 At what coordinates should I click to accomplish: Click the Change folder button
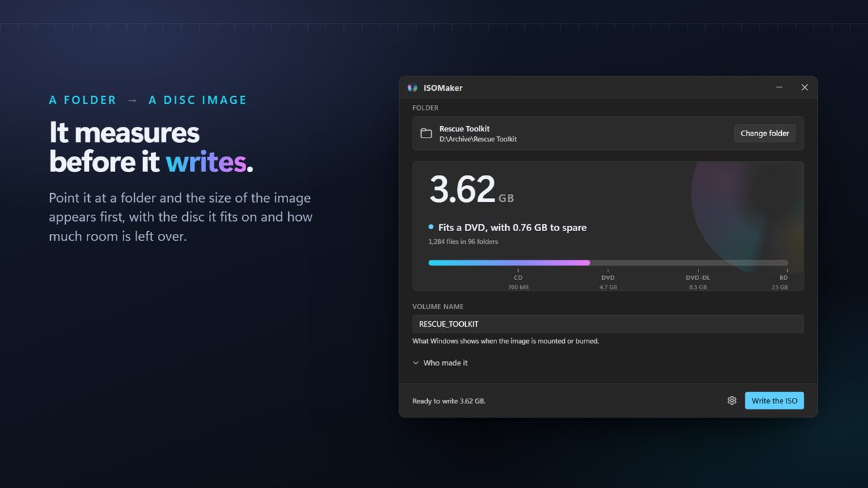765,134
